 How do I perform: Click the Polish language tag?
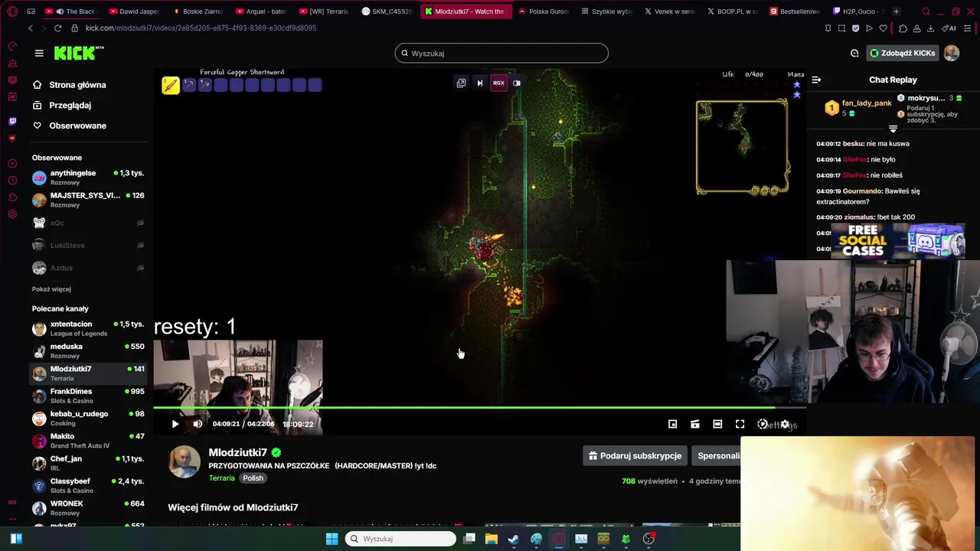pos(253,478)
